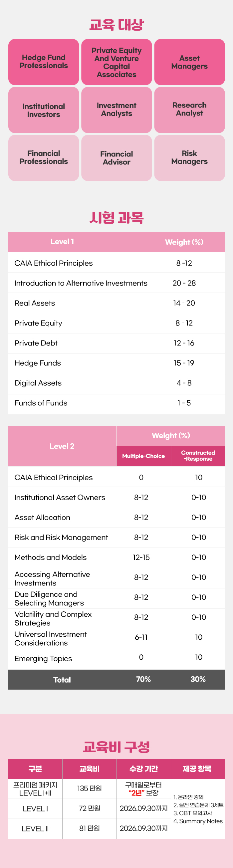
Task: Click the Research Analyst tile
Action: [x=189, y=110]
